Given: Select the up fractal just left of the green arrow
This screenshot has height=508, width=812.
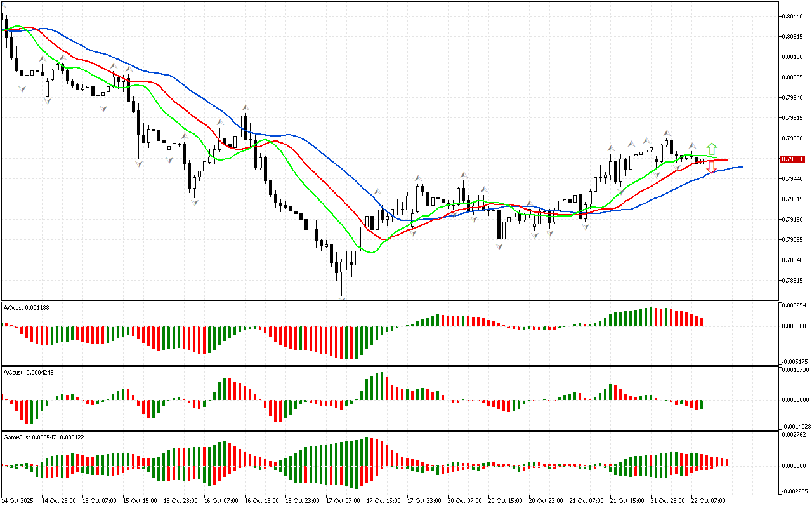Looking at the screenshot, I should pyautogui.click(x=693, y=145).
